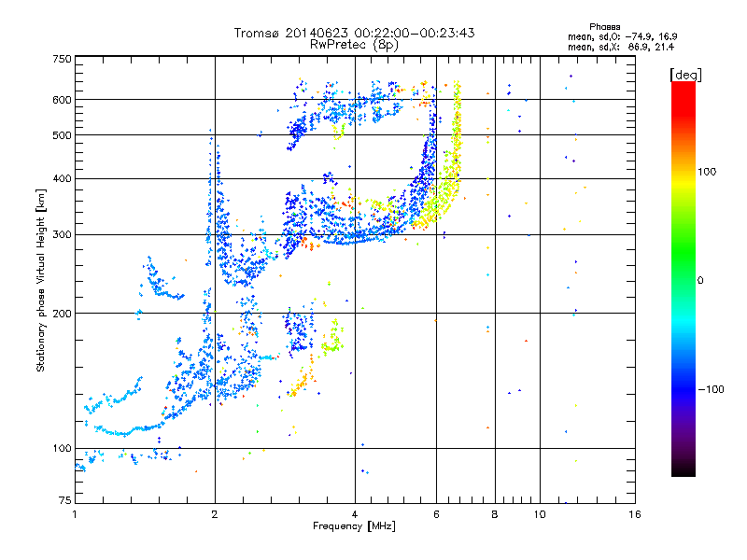Click the 'mean, sd,O: -74.9, 16.9' value
Viewport: 747px width, 560px height.
tap(623, 36)
